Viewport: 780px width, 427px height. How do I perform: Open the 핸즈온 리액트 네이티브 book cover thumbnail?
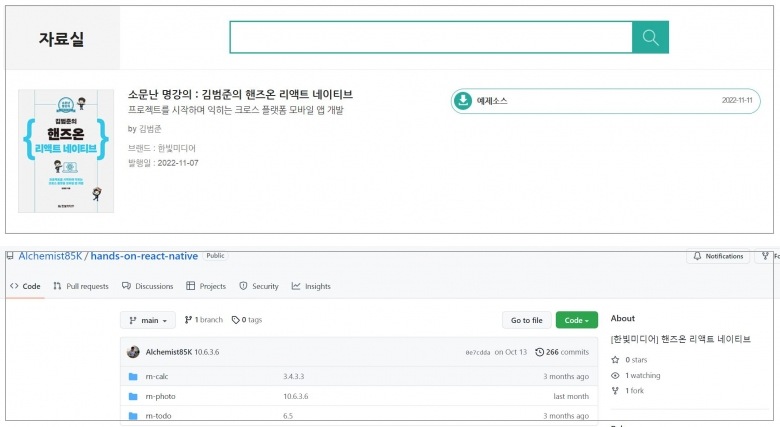click(66, 151)
